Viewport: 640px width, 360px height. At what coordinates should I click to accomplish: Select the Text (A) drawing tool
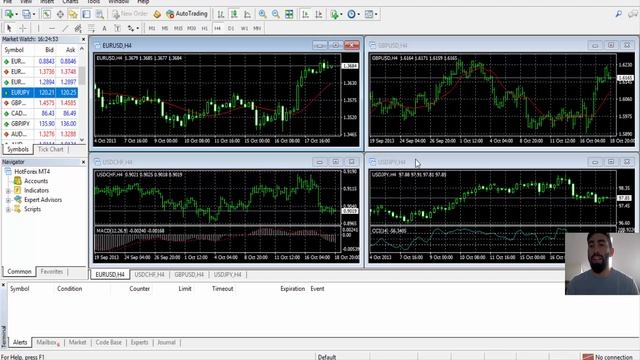104,28
